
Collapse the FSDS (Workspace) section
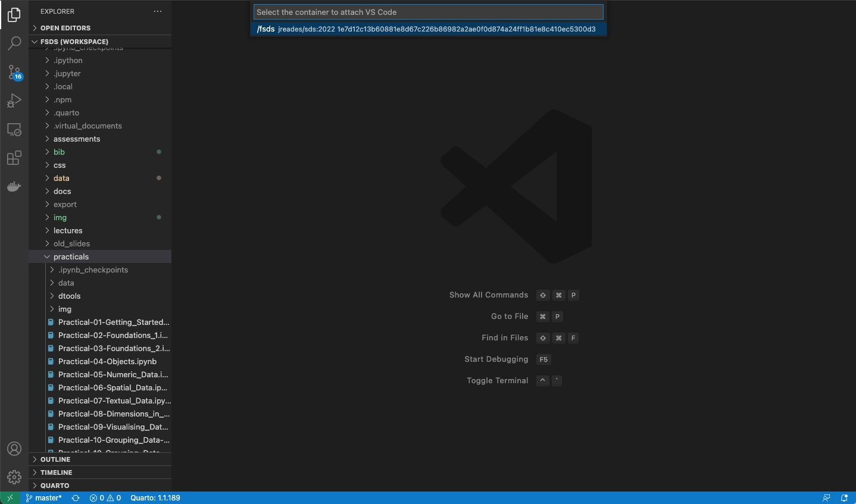pyautogui.click(x=100, y=42)
